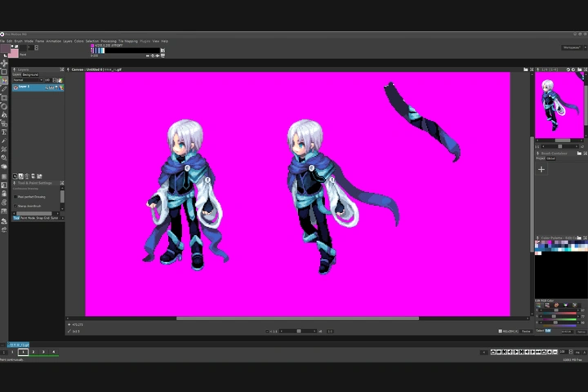Open the Help menu
Screen dimensions: 588x392
coord(165,42)
